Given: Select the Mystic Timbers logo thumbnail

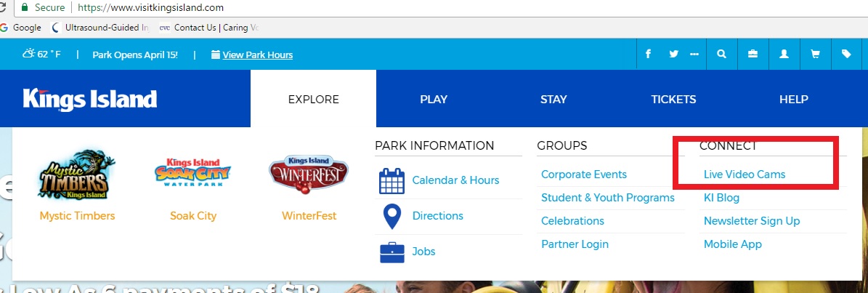Looking at the screenshot, I should [x=77, y=174].
